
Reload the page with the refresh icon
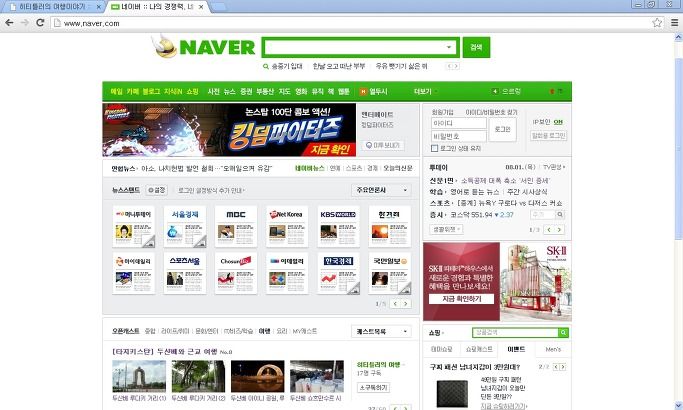click(x=40, y=23)
